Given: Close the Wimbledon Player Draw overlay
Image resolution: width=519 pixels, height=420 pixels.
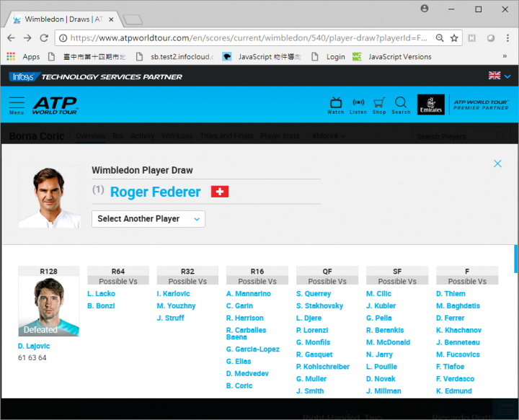Looking at the screenshot, I should 497,164.
